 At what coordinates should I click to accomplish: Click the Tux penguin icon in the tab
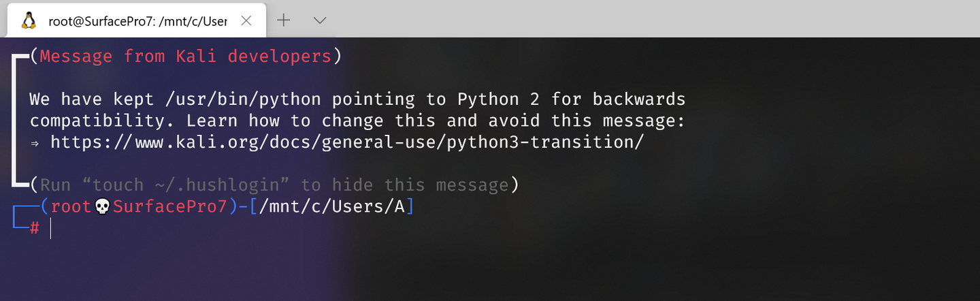(x=29, y=20)
